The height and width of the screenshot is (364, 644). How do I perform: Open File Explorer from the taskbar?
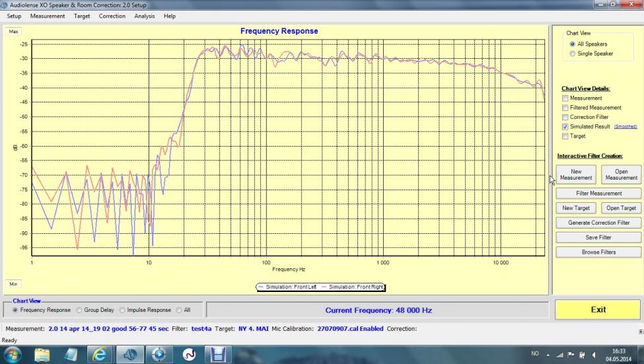click(x=42, y=355)
